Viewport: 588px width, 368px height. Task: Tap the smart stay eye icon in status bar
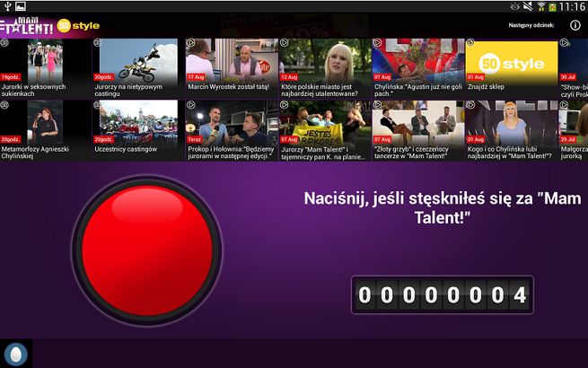[x=515, y=6]
